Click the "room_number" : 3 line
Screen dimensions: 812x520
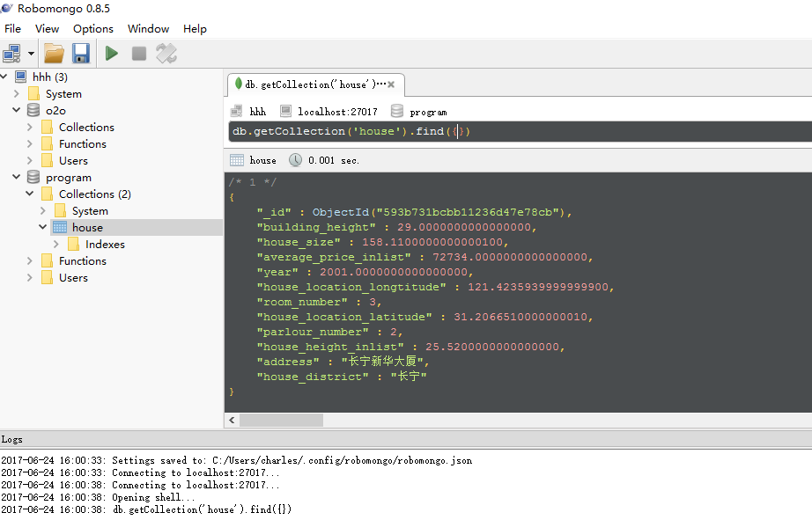[319, 302]
